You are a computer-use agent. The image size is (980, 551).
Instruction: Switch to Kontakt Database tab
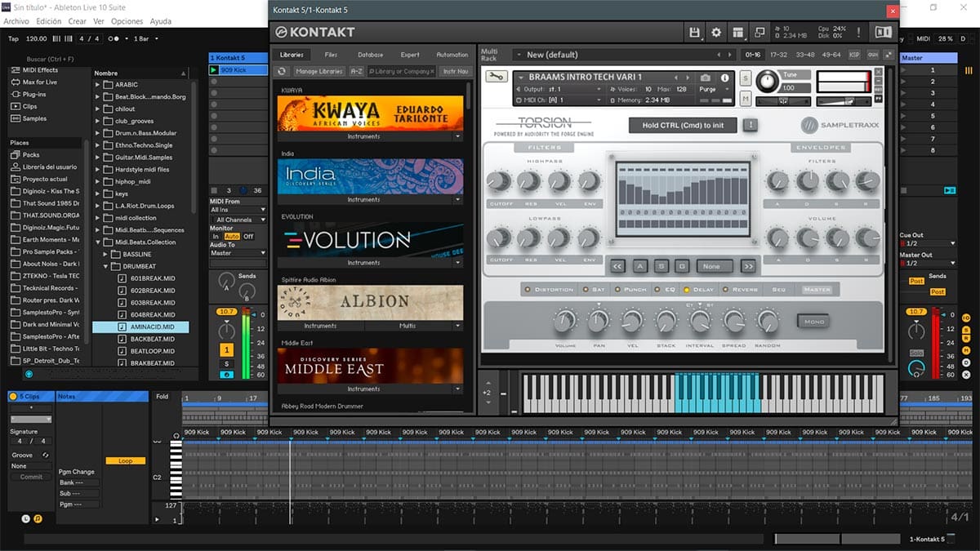[x=370, y=55]
